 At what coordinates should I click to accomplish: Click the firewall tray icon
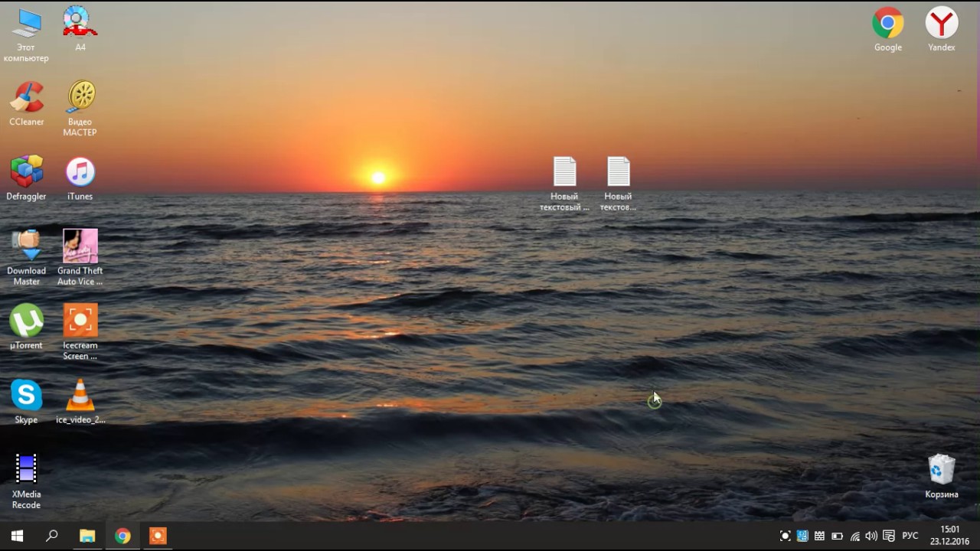point(819,536)
